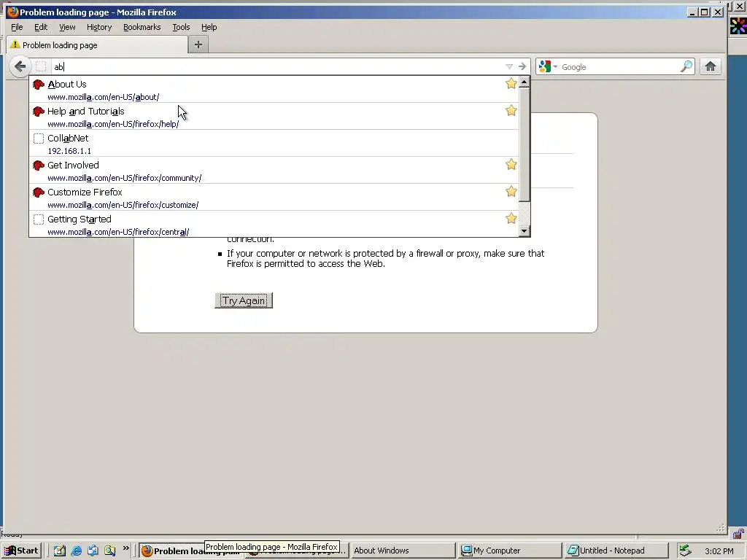Choose the Customize Firefox suggestion title
Viewport: 747px width, 560px height.
[x=85, y=192]
